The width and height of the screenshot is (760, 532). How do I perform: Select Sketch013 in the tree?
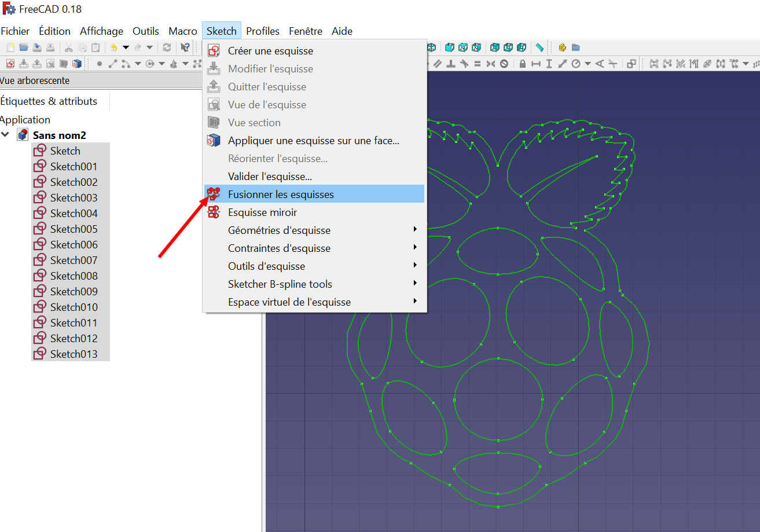pyautogui.click(x=74, y=354)
